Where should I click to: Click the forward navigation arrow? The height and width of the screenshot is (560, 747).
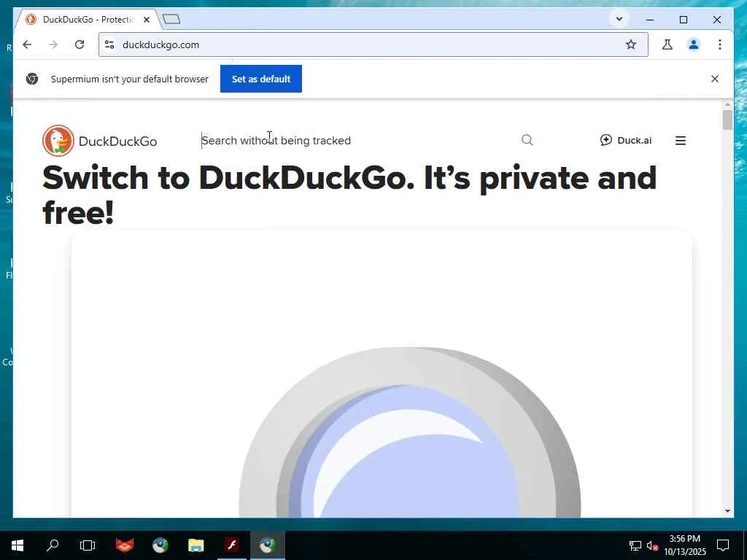tap(53, 44)
